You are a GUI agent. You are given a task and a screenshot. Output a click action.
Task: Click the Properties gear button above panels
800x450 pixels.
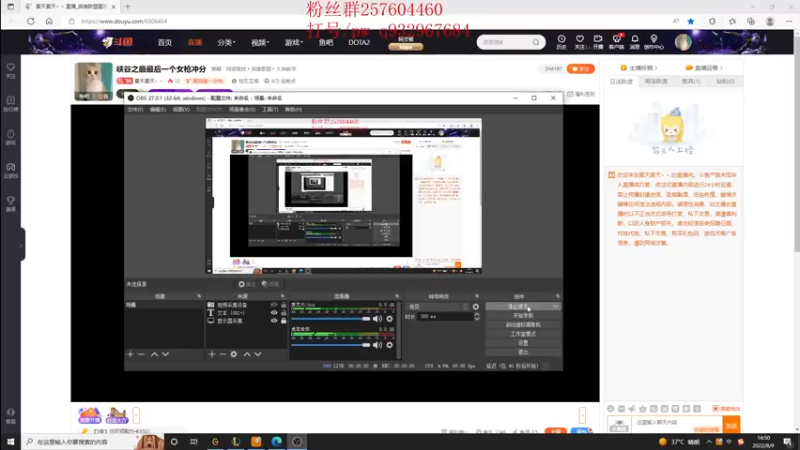[x=247, y=284]
